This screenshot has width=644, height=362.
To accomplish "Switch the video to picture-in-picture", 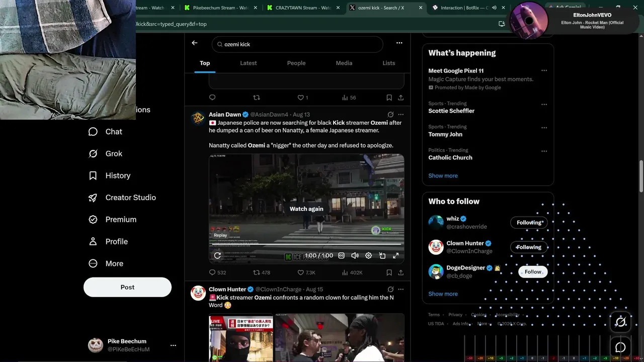I will pyautogui.click(x=382, y=255).
